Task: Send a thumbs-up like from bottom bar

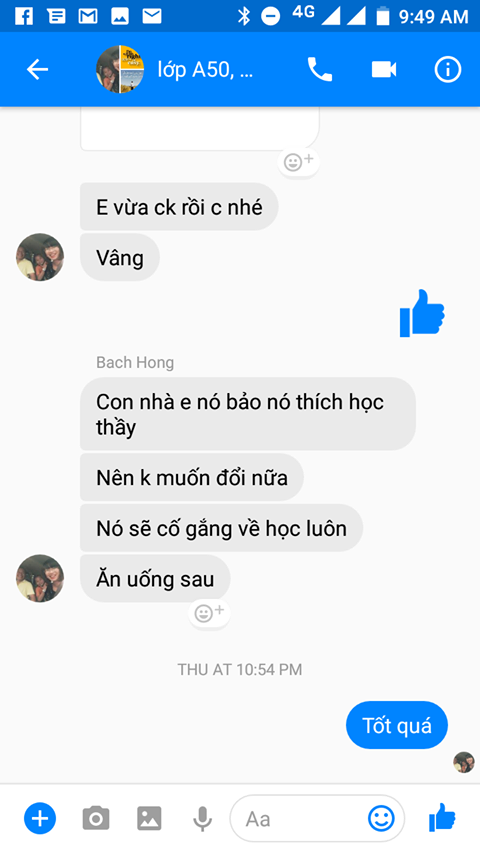Action: (442, 818)
